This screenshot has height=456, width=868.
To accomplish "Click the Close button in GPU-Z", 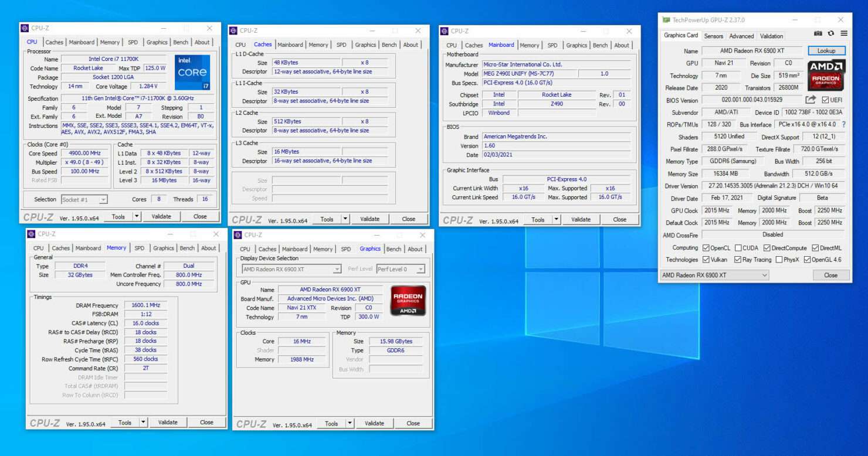I will [x=830, y=275].
